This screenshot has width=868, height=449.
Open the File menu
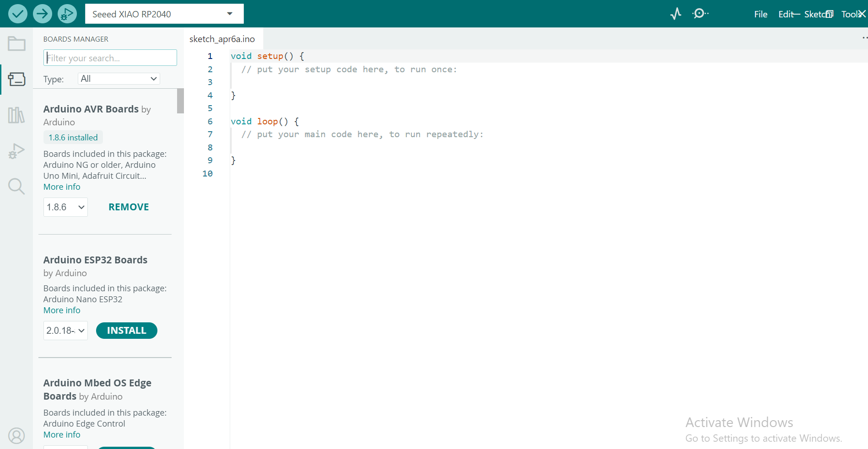(x=760, y=14)
